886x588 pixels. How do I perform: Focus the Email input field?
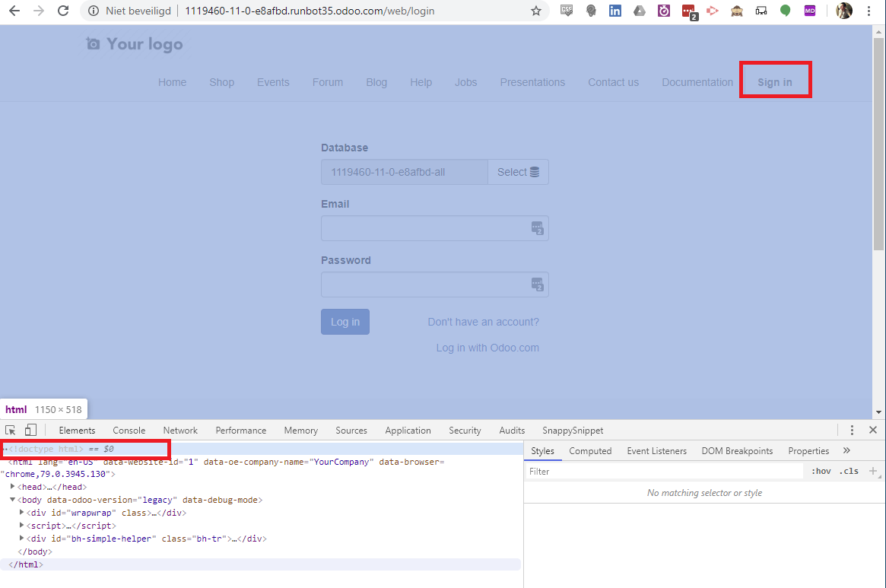tap(434, 228)
